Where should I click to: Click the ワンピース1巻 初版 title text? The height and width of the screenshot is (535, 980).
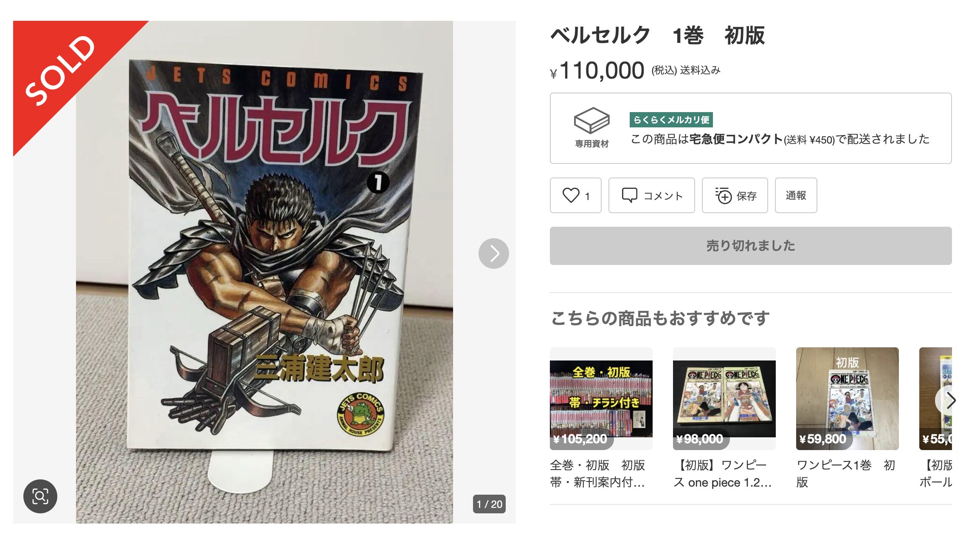coord(845,474)
